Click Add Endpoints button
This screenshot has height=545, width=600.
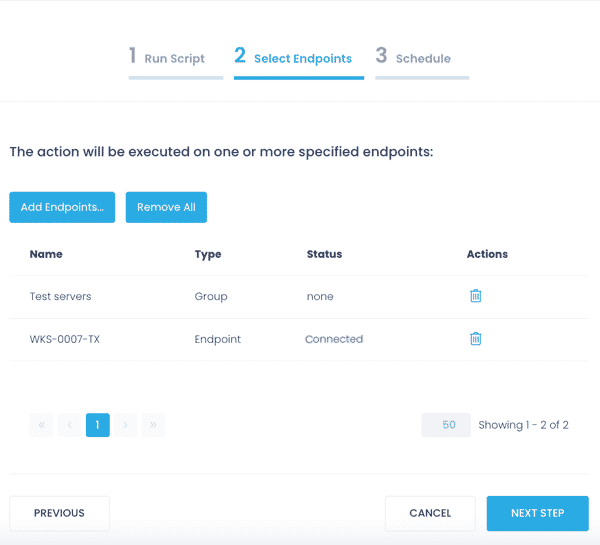click(x=62, y=207)
